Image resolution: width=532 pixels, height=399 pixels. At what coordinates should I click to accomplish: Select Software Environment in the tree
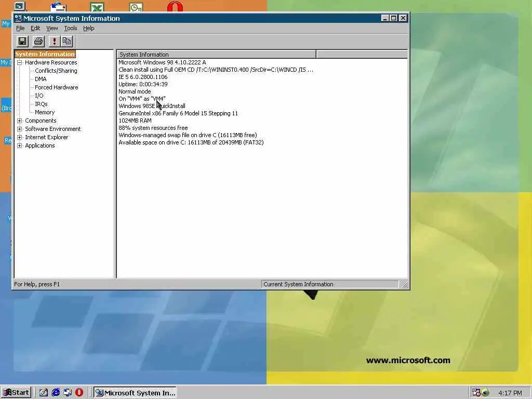52,129
